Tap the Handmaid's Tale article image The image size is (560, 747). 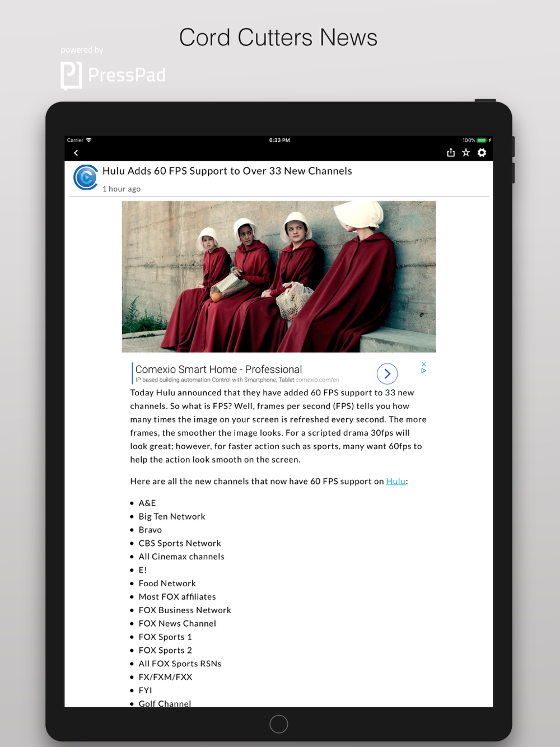pyautogui.click(x=279, y=277)
